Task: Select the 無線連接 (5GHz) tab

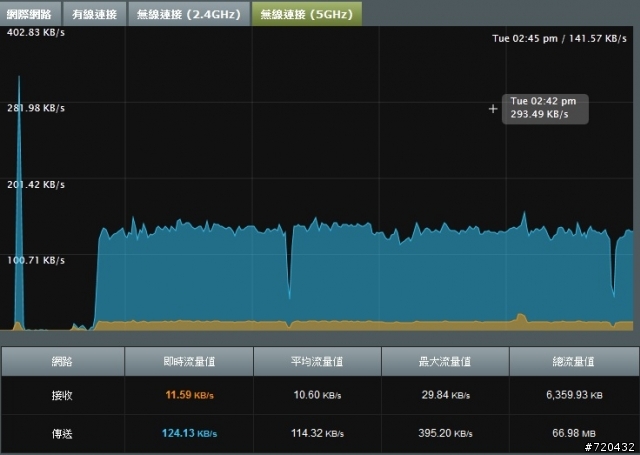Action: [x=307, y=14]
